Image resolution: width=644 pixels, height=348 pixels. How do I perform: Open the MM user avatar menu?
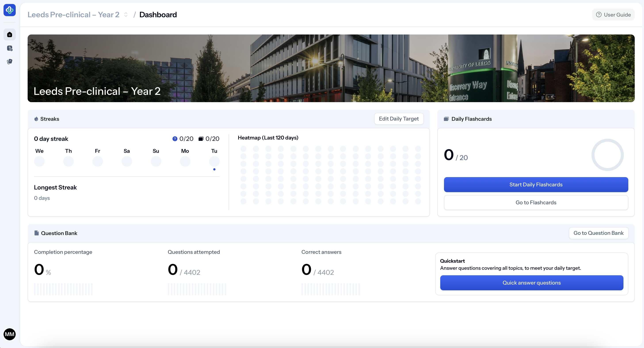[10, 334]
